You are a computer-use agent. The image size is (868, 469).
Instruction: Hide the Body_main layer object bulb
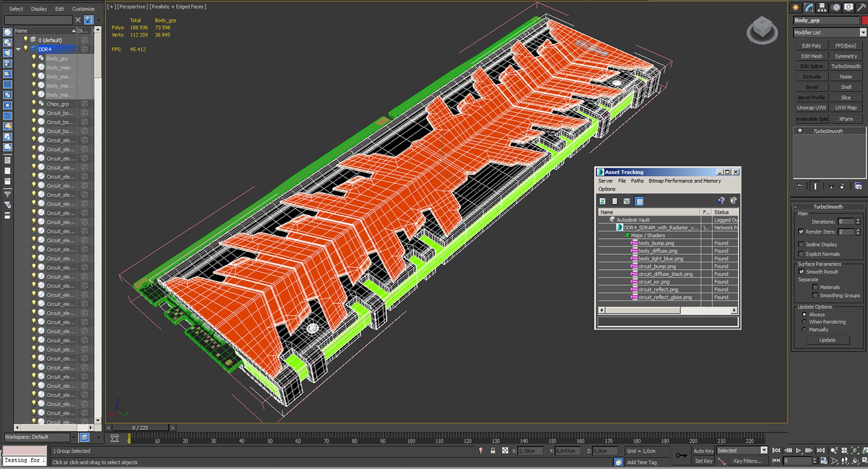coord(33,67)
